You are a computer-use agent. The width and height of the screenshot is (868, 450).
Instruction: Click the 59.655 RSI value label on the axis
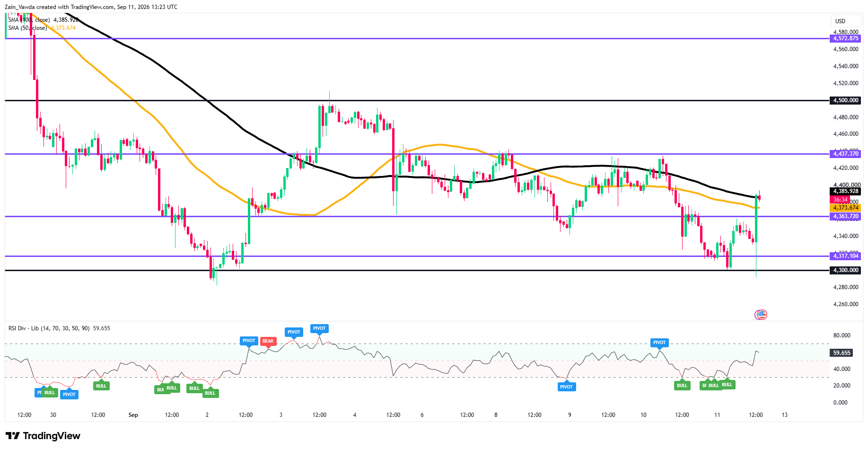pos(842,353)
